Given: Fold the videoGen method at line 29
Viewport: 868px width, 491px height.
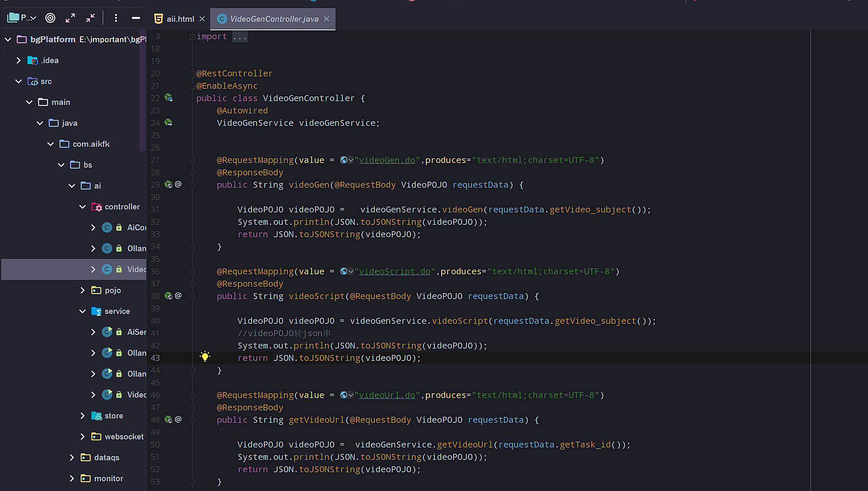Looking at the screenshot, I should [x=192, y=185].
